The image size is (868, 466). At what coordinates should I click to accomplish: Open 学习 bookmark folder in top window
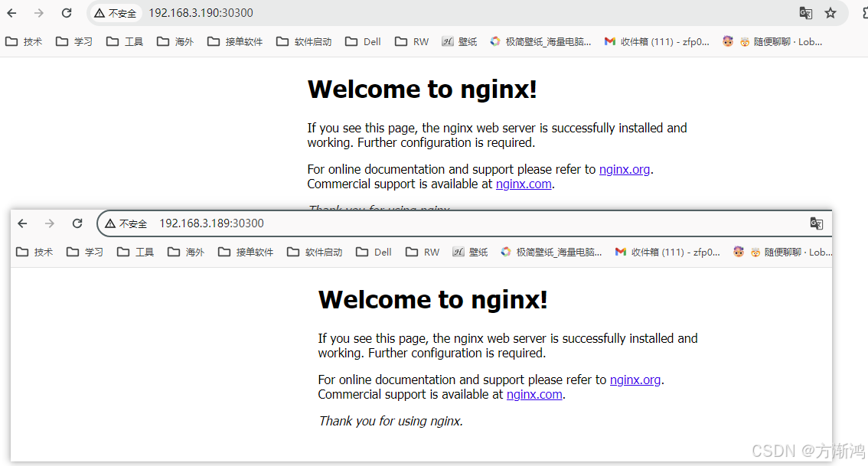(x=74, y=41)
